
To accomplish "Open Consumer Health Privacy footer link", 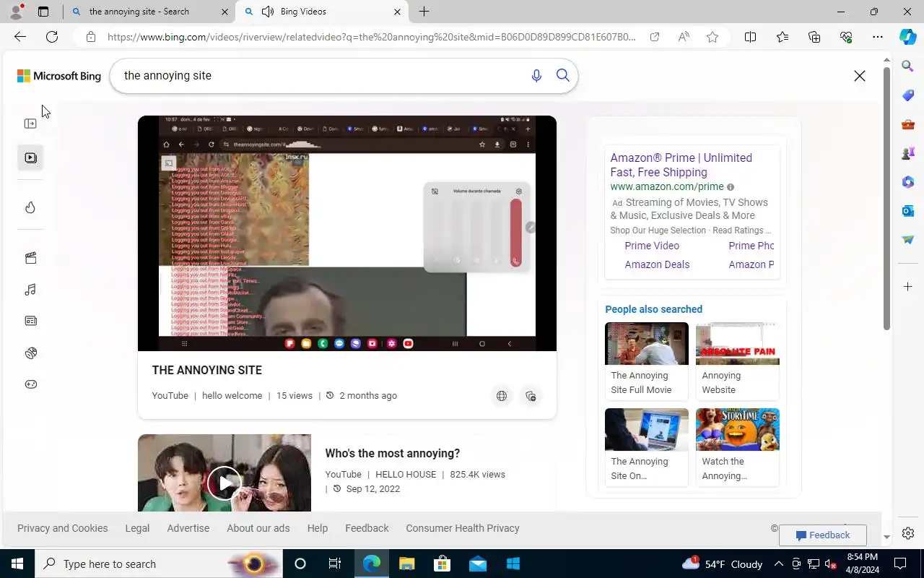I will [x=463, y=528].
